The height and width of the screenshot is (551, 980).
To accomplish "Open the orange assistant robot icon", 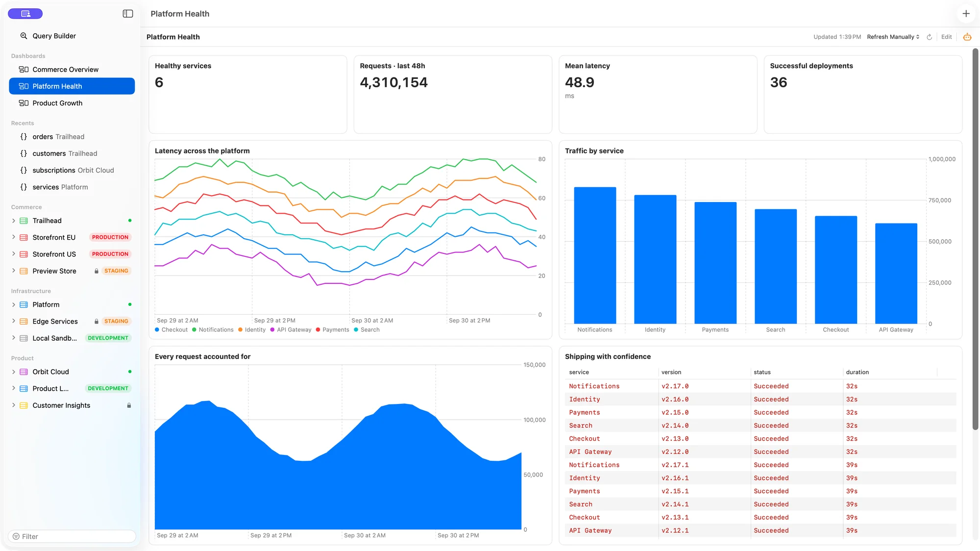I will click(x=967, y=37).
